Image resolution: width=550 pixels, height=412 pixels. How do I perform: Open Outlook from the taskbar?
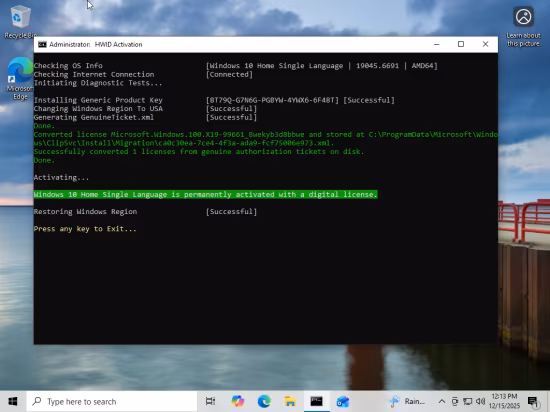tap(343, 401)
